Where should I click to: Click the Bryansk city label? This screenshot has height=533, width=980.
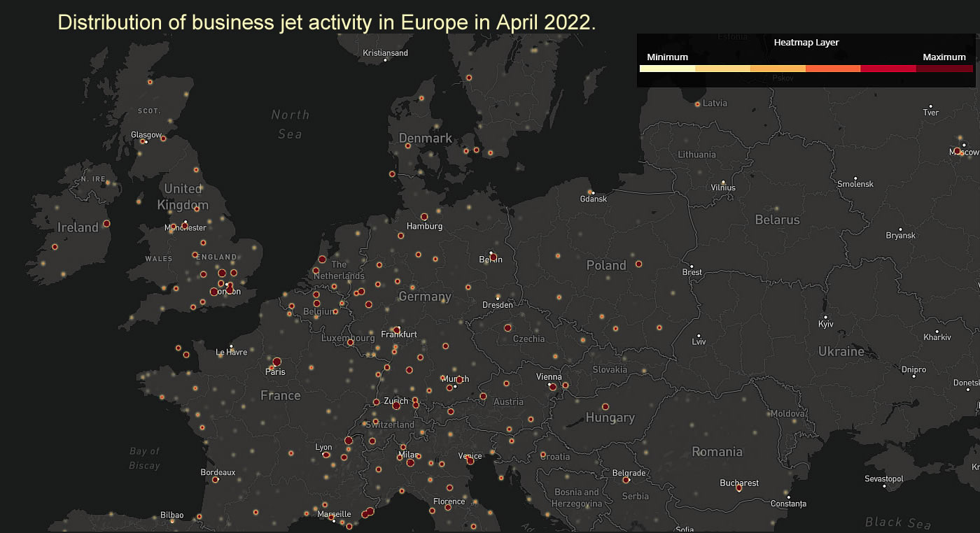[900, 236]
